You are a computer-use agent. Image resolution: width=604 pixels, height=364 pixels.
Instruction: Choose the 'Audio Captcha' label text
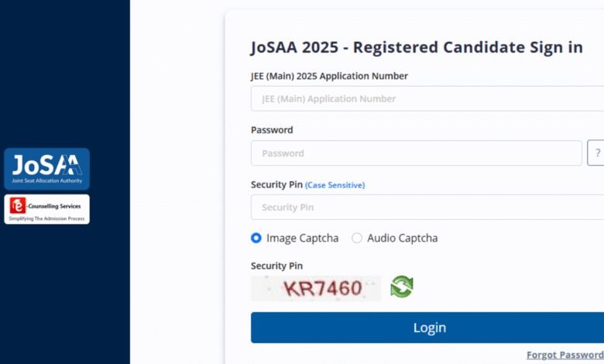pyautogui.click(x=403, y=238)
